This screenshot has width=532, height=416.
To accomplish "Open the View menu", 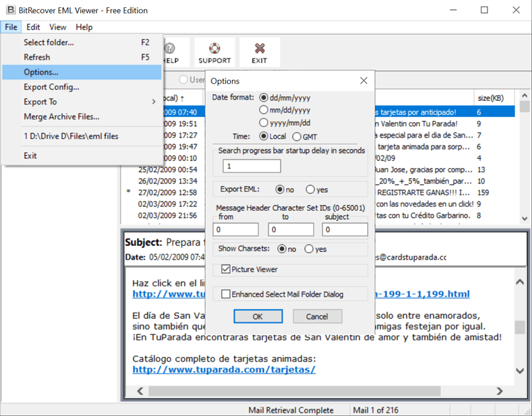I will [58, 27].
